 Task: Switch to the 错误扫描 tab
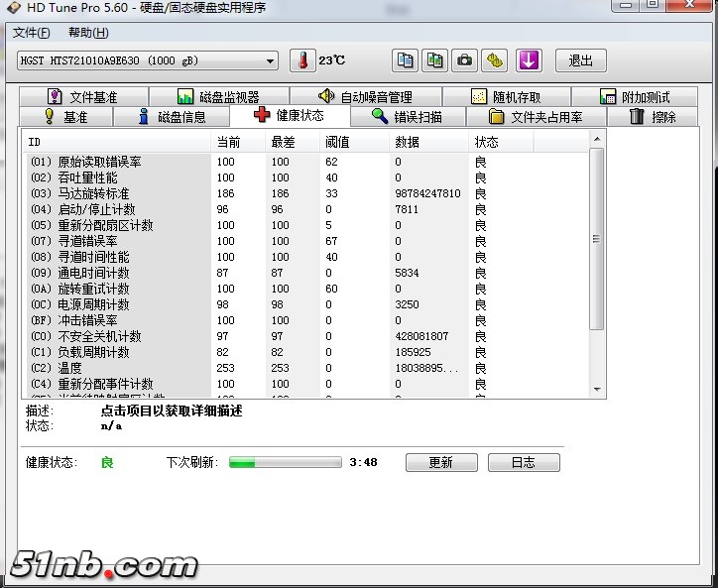pos(406,116)
